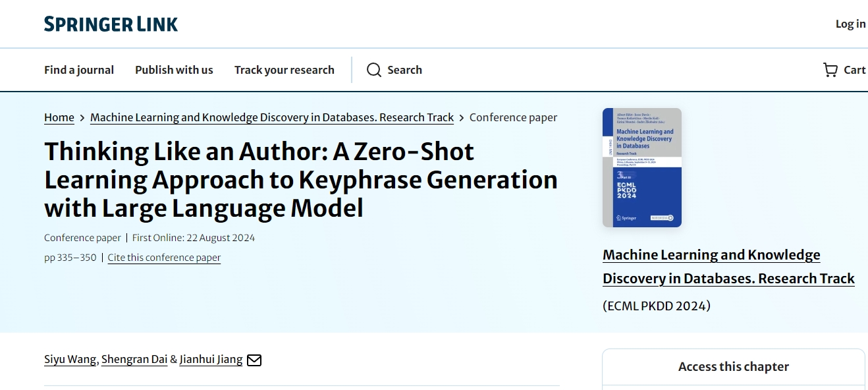The height and width of the screenshot is (390, 868).
Task: Click the Thinking Like an Author title
Action: pos(301,180)
